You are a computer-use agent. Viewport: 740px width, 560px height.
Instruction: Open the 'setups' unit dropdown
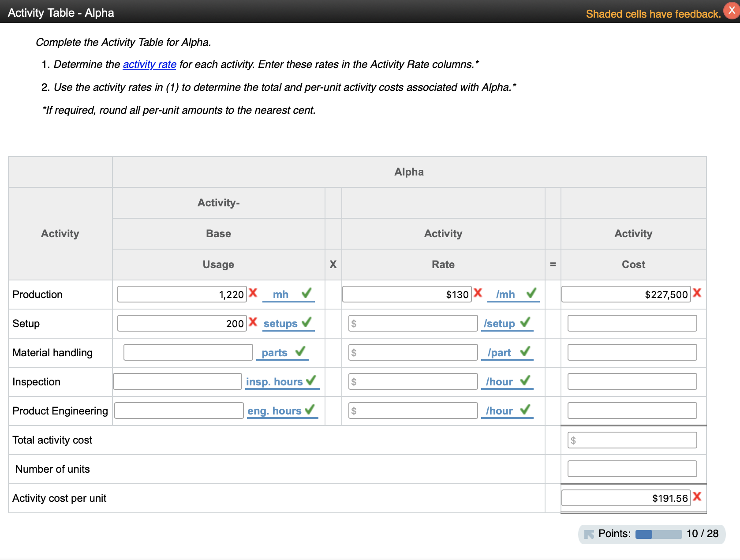[281, 324]
